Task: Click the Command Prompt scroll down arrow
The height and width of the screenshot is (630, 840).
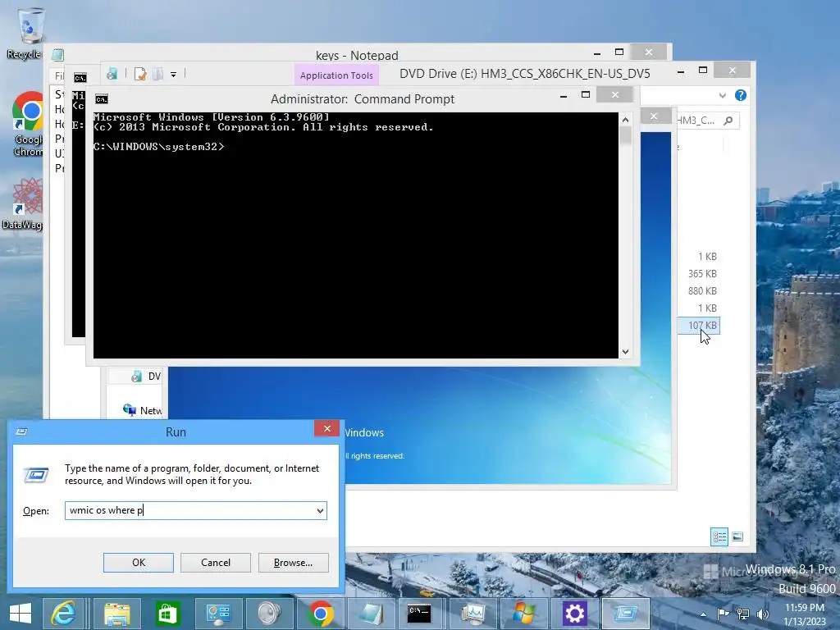Action: click(x=625, y=352)
